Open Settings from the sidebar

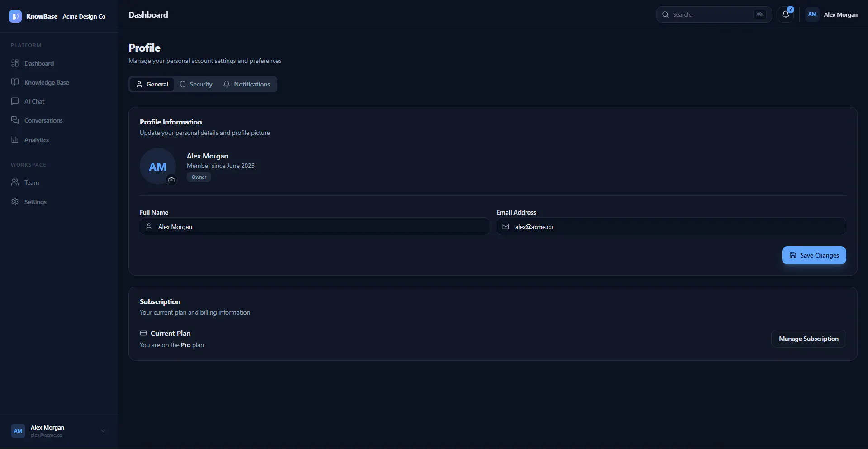point(59,202)
